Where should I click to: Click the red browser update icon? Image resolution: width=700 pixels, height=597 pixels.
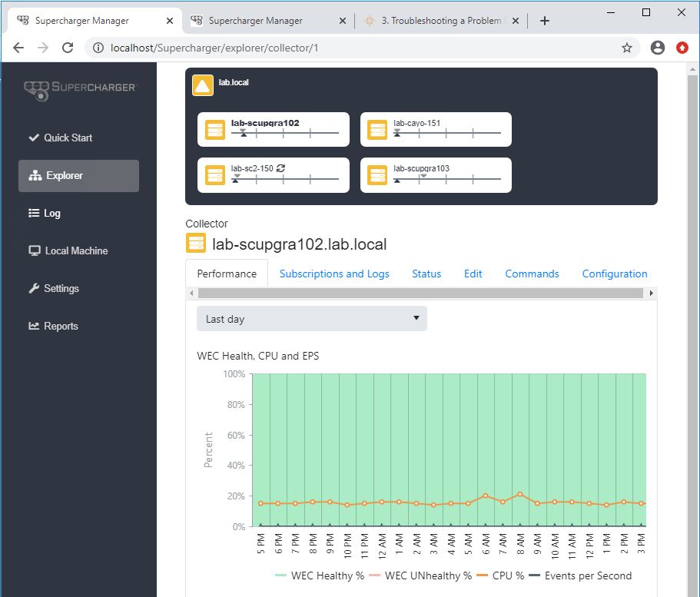coord(682,48)
